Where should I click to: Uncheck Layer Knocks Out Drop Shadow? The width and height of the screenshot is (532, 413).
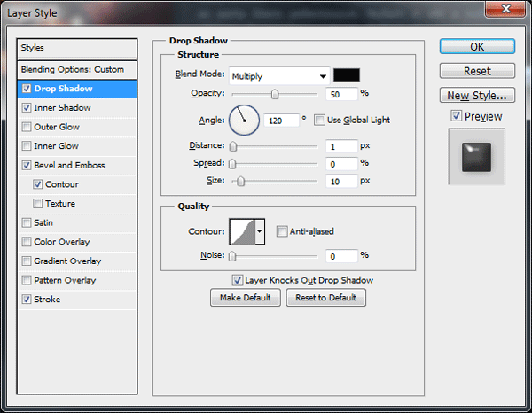[x=237, y=280]
